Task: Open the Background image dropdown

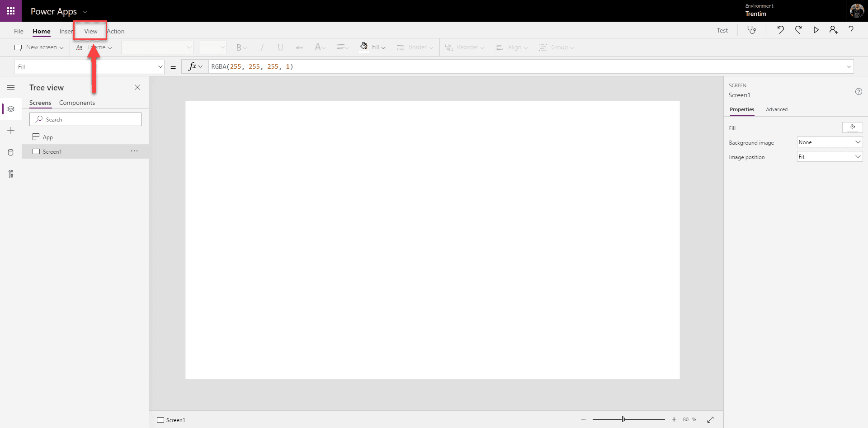Action: [x=829, y=142]
